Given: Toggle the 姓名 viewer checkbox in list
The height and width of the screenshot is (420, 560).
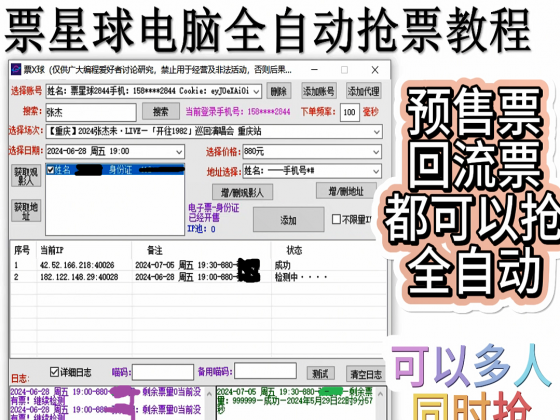Looking at the screenshot, I should pos(51,170).
